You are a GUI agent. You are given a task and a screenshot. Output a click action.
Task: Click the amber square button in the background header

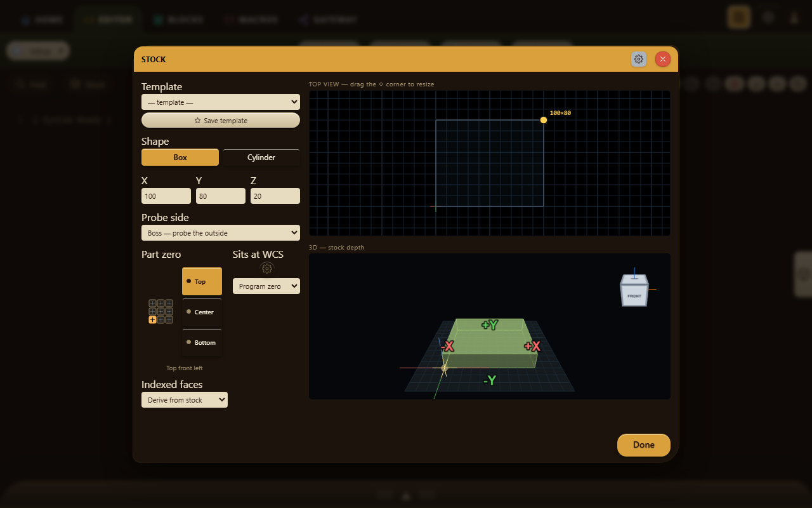pos(738,17)
